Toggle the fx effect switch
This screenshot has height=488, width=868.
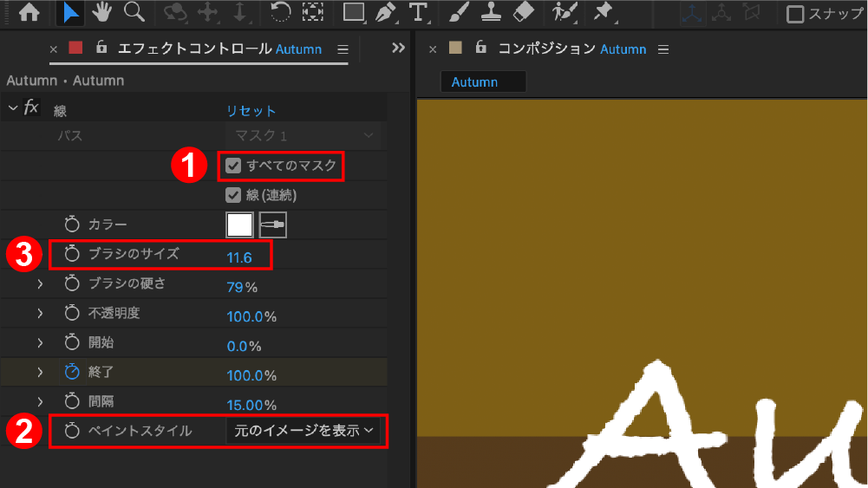point(31,107)
